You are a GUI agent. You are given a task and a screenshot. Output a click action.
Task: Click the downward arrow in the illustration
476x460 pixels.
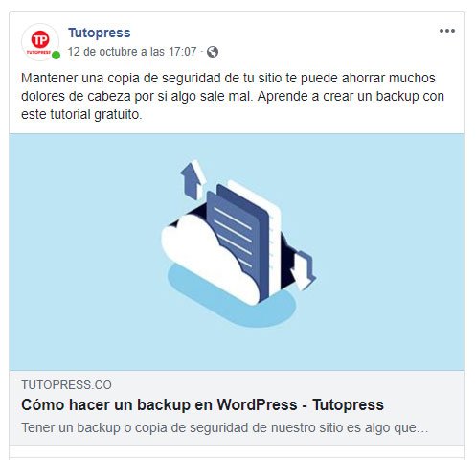coord(303,270)
